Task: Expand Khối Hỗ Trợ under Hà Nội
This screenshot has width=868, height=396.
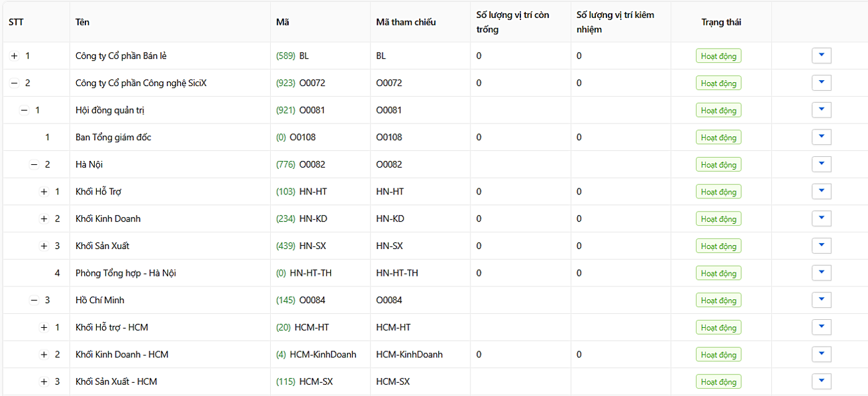Action: (44, 192)
